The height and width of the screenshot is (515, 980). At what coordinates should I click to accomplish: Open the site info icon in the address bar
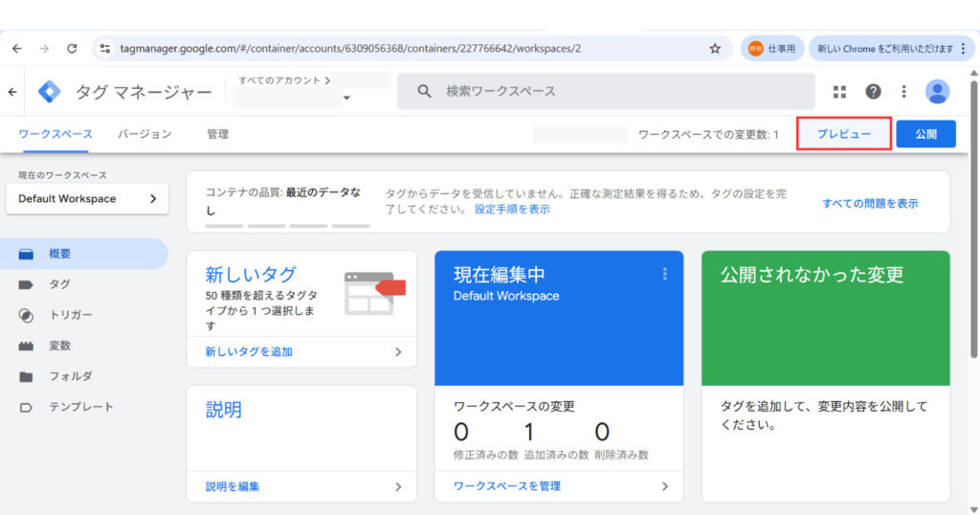[105, 48]
